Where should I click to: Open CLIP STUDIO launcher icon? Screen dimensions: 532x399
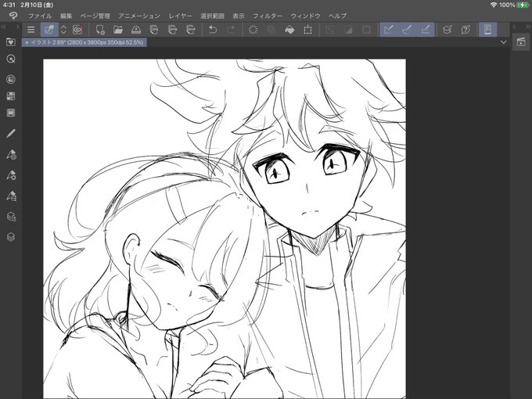point(77,30)
